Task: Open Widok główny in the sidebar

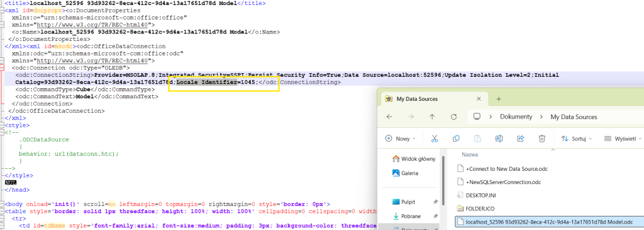Action: click(x=414, y=159)
